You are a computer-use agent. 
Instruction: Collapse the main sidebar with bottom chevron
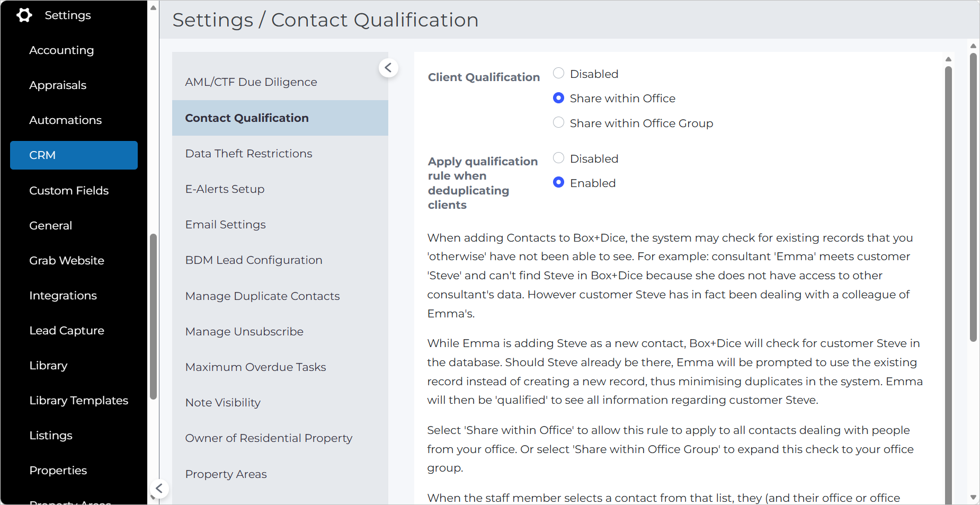coord(159,489)
